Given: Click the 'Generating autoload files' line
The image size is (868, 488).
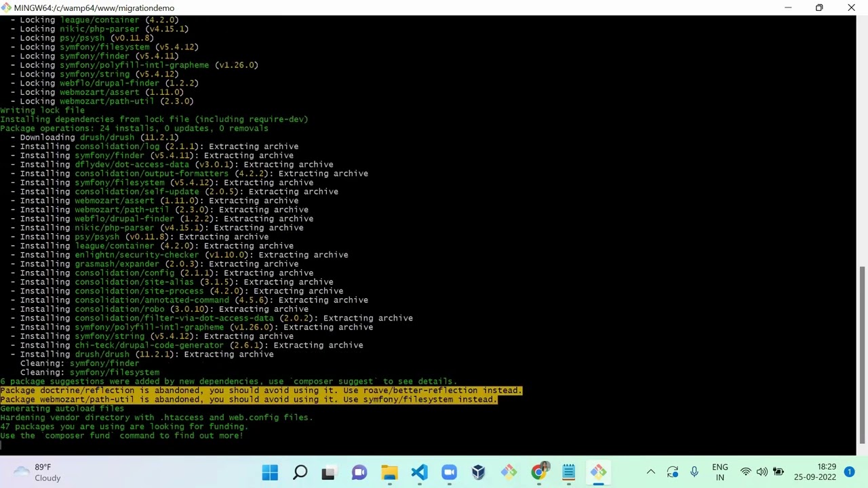Looking at the screenshot, I should 62,408.
